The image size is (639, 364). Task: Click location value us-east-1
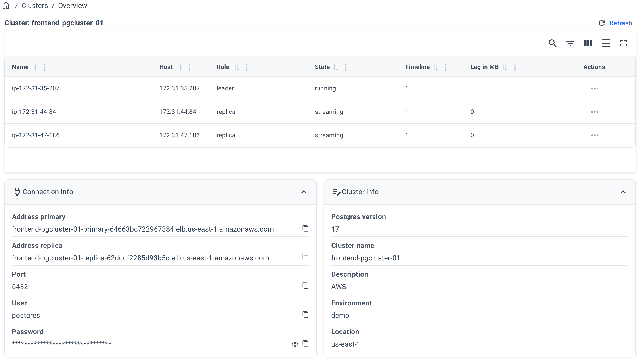pyautogui.click(x=346, y=344)
